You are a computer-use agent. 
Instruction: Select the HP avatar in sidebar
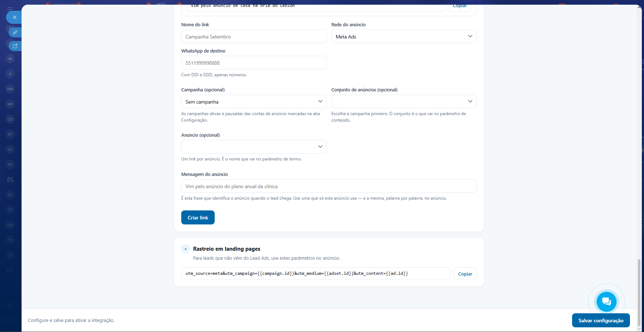10,104
